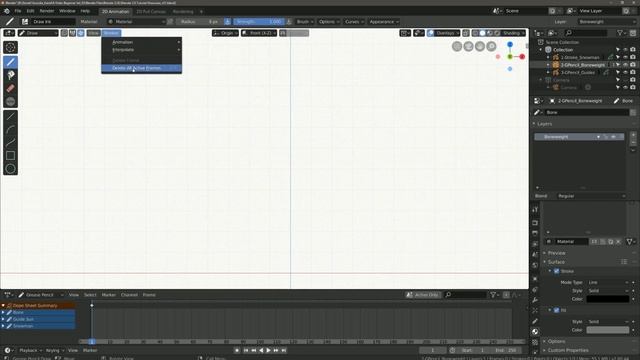This screenshot has width=640, height=360.
Task: Open the Modifiers wrench properties tab
Action: pyautogui.click(x=535, y=300)
